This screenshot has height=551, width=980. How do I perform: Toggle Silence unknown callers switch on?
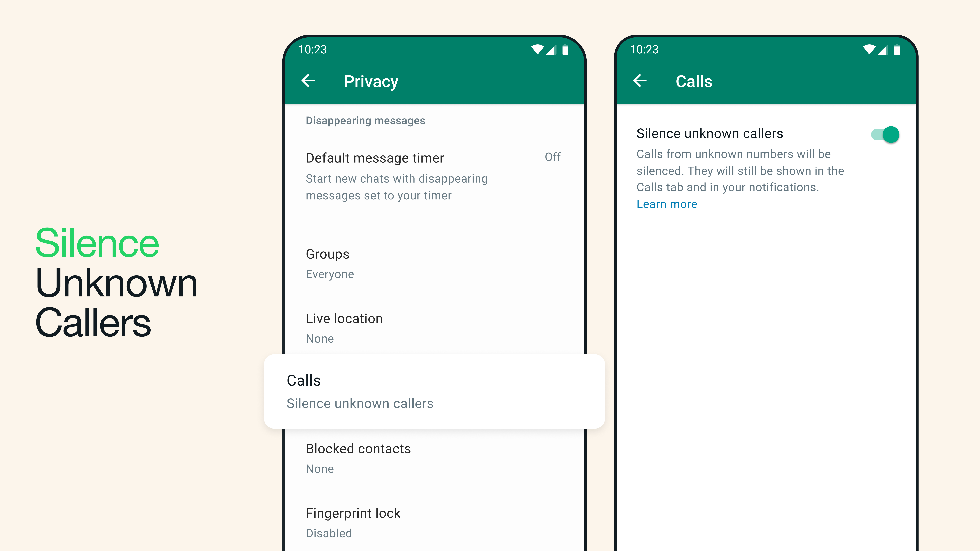tap(885, 135)
